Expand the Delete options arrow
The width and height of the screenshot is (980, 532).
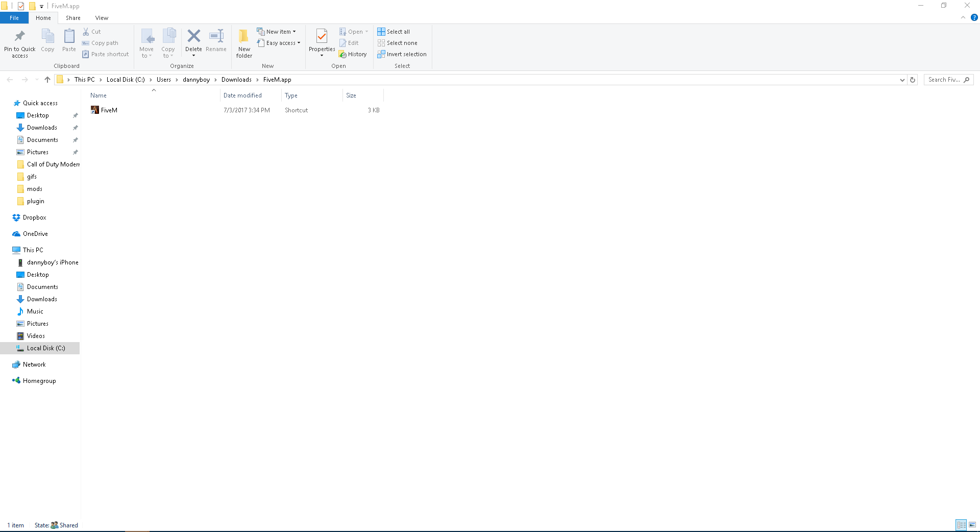pos(193,56)
